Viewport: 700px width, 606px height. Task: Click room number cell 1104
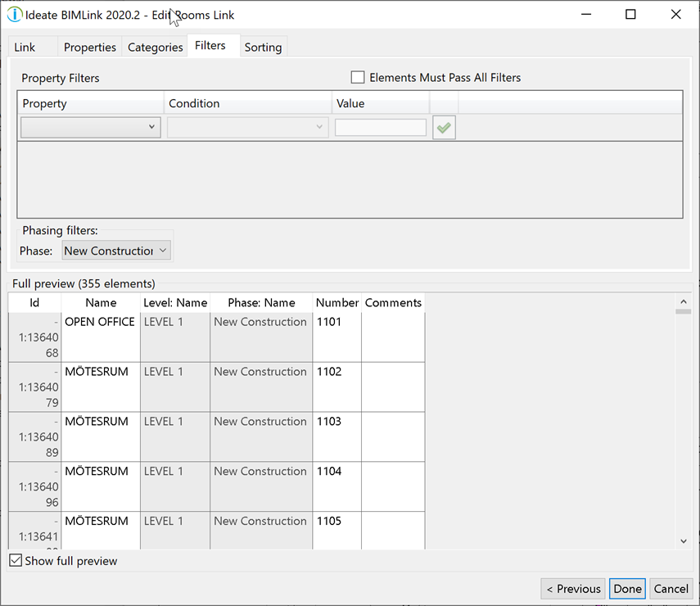tap(337, 486)
